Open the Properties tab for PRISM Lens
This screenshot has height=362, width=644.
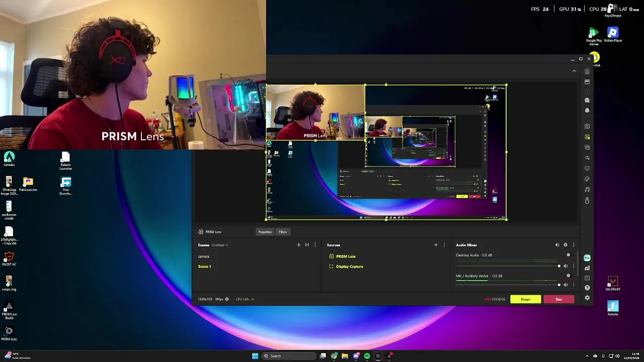(265, 232)
